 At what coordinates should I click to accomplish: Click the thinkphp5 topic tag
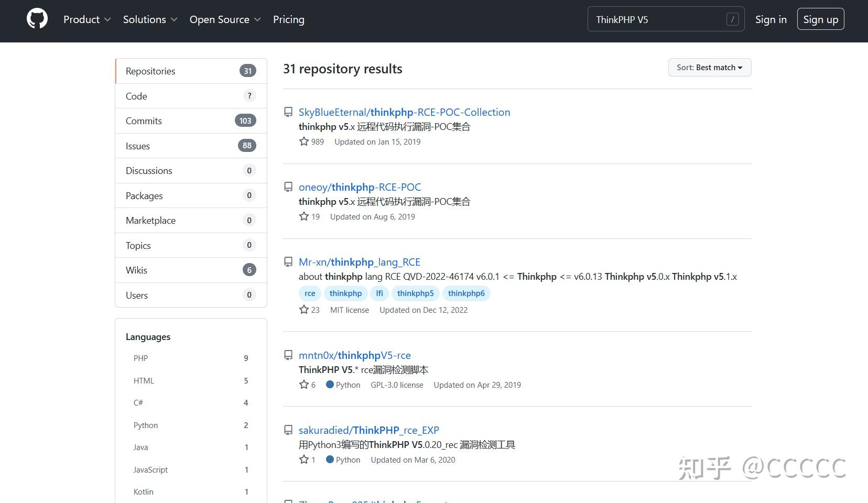[415, 293]
